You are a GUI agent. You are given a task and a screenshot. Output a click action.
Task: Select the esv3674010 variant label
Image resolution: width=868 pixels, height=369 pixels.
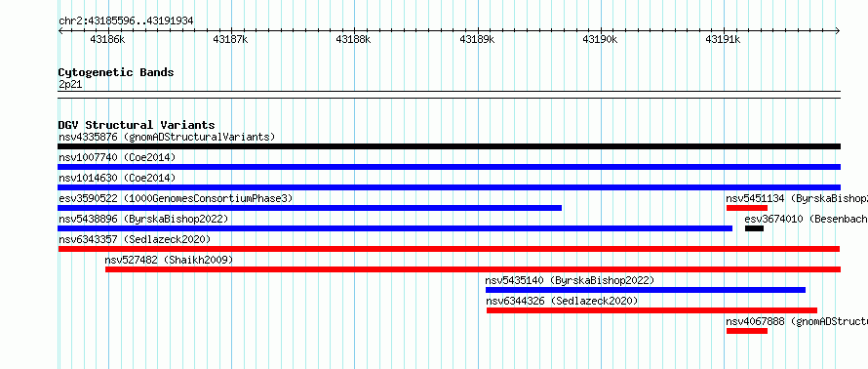click(806, 219)
